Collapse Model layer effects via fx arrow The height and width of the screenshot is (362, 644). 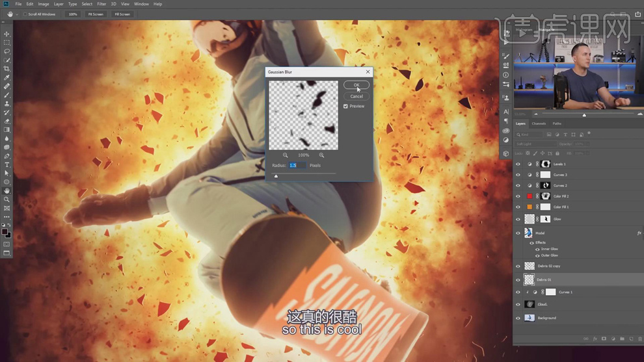(x=639, y=233)
